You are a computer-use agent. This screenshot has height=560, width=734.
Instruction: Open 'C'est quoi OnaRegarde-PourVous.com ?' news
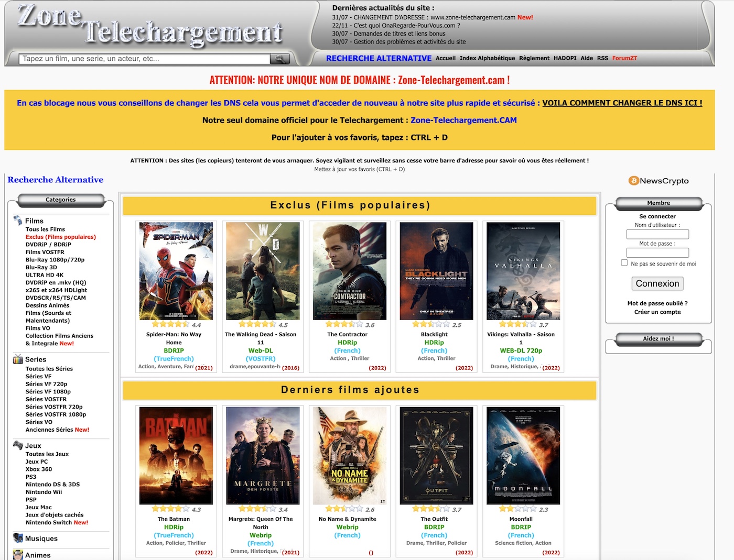click(x=396, y=25)
